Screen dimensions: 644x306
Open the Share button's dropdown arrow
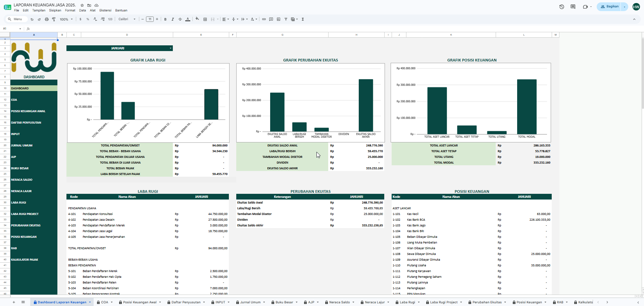[625, 7]
